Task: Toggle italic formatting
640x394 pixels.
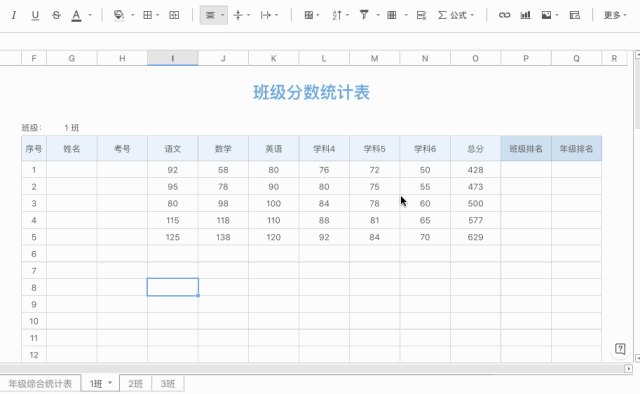Action: click(x=14, y=15)
